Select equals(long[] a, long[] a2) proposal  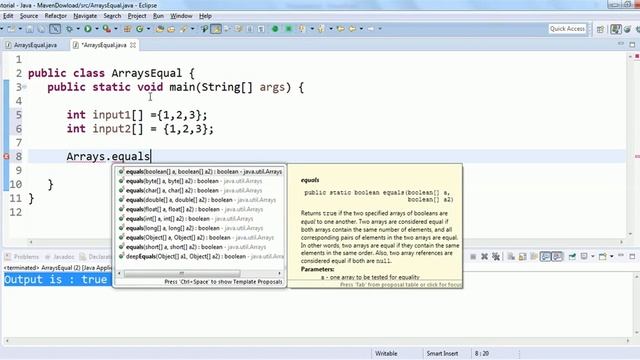pos(200,228)
